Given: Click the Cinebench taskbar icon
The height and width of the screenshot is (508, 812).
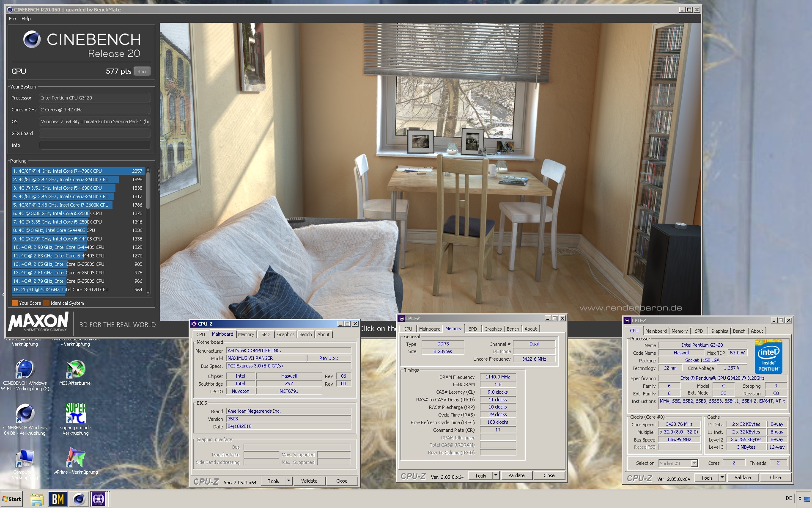Looking at the screenshot, I should coord(79,499).
